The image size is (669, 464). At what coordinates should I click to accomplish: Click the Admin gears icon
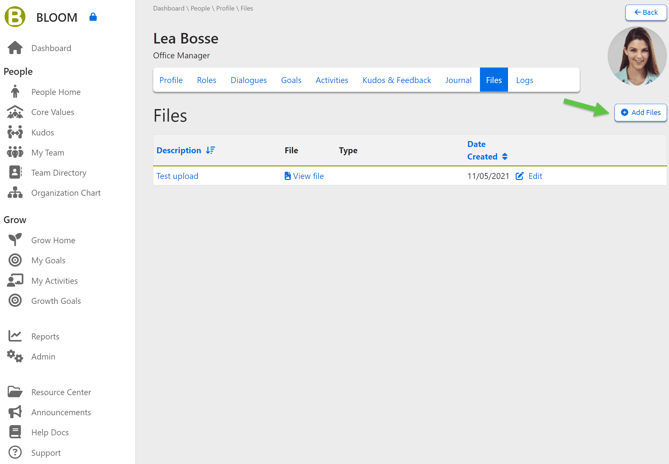coord(15,356)
